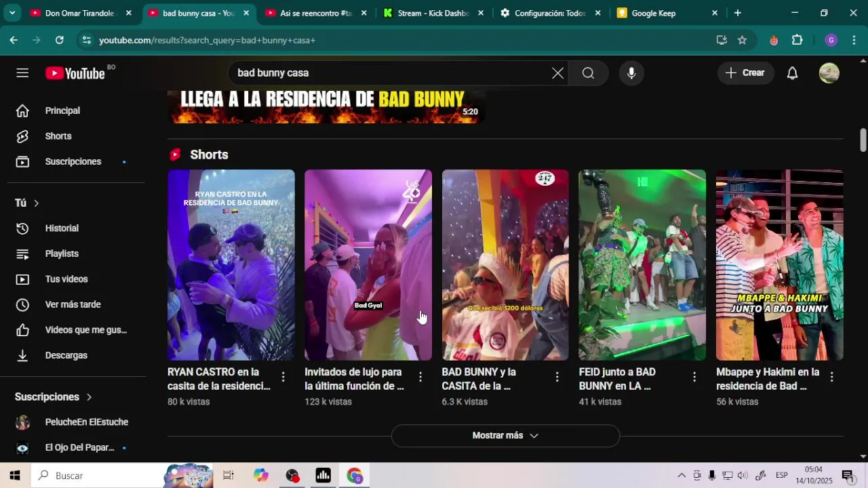
Task: Click the YouTube logo
Action: point(75,73)
